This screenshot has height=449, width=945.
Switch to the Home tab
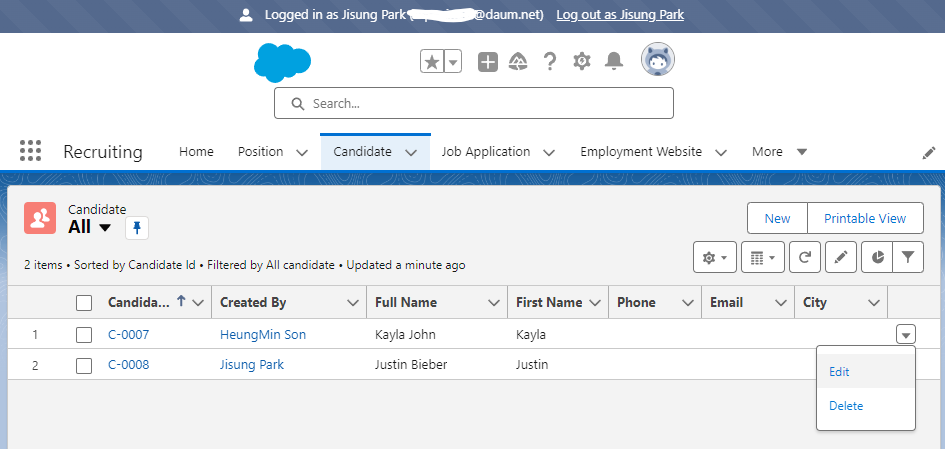[x=196, y=152]
